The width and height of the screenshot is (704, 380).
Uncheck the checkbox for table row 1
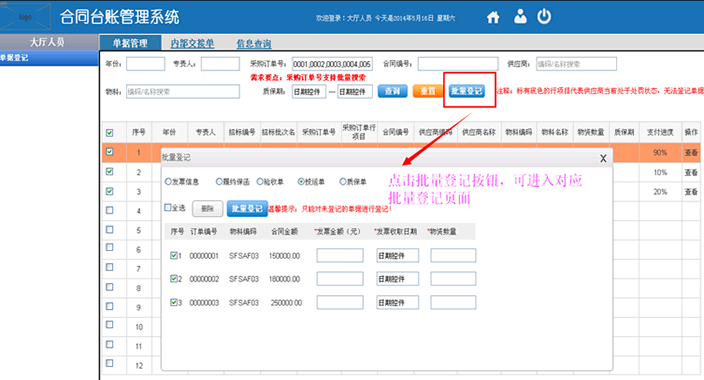(110, 152)
